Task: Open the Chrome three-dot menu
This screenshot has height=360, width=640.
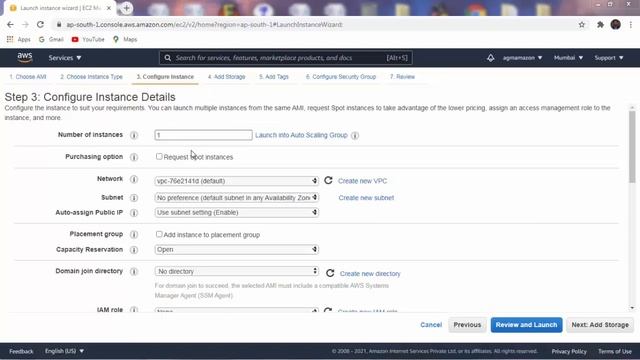Action: (631, 24)
